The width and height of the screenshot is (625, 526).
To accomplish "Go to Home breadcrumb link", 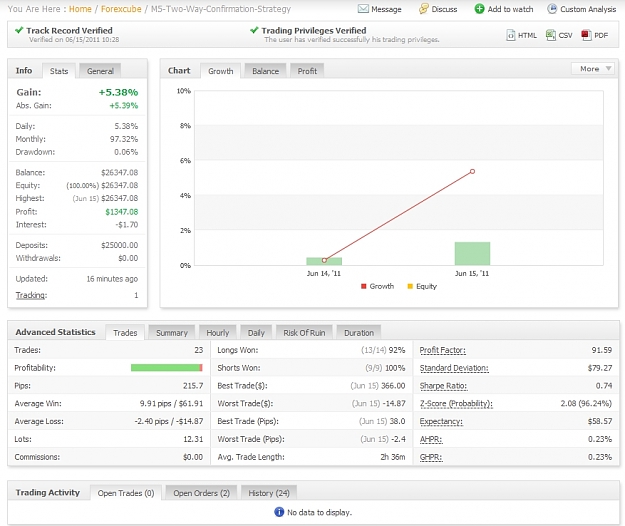I will [80, 9].
